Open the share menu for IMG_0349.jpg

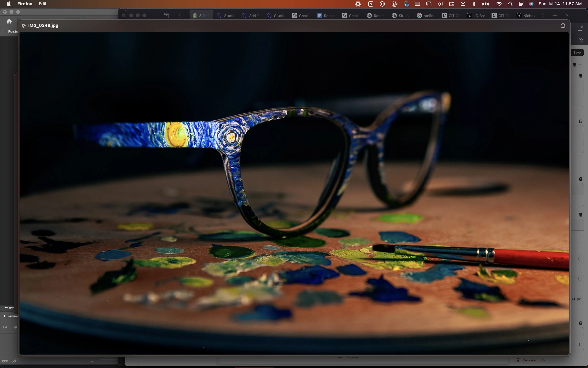(563, 25)
